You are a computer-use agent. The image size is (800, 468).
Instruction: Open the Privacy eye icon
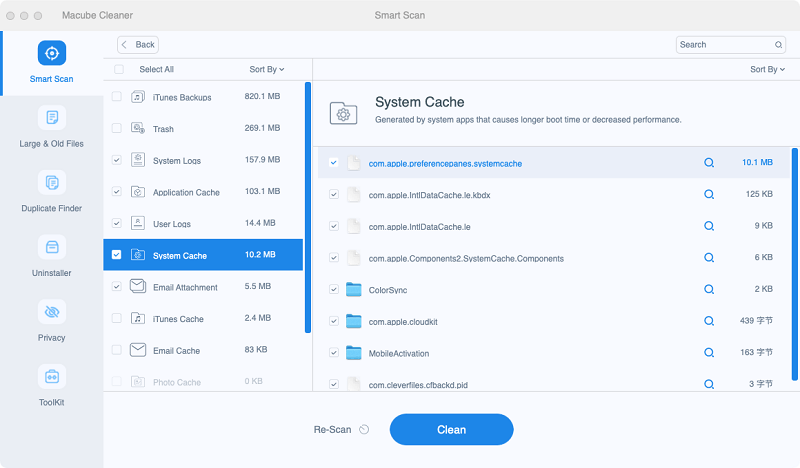(52, 312)
